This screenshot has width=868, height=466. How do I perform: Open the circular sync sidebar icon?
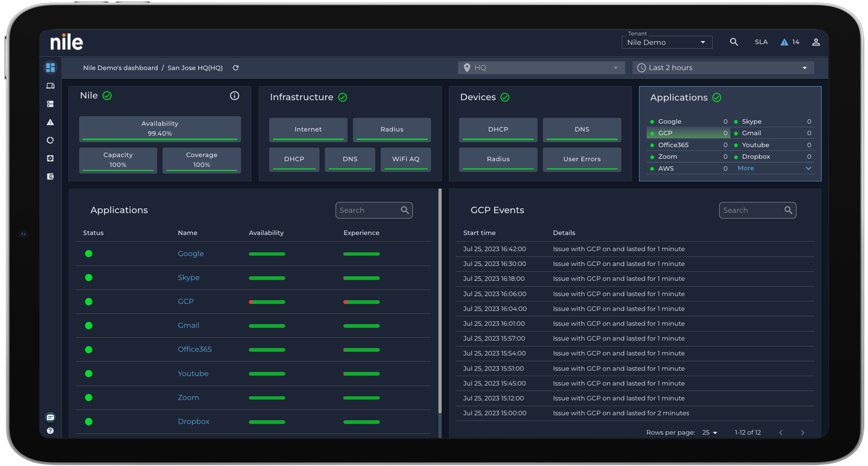click(50, 140)
